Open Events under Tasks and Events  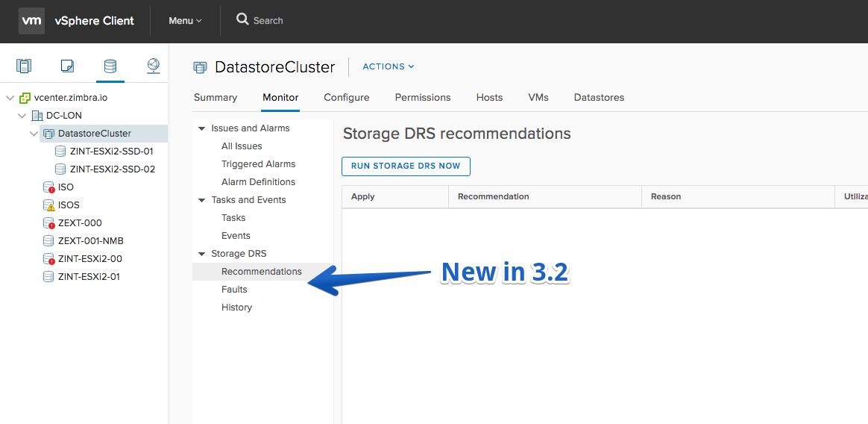point(236,236)
